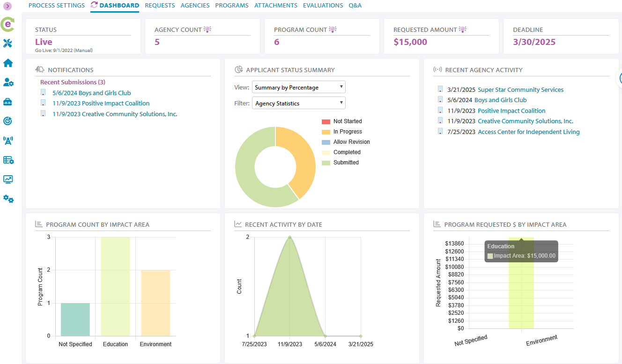
Task: Open the CommunityForce logo icon in sidebar
Action: 7,24
